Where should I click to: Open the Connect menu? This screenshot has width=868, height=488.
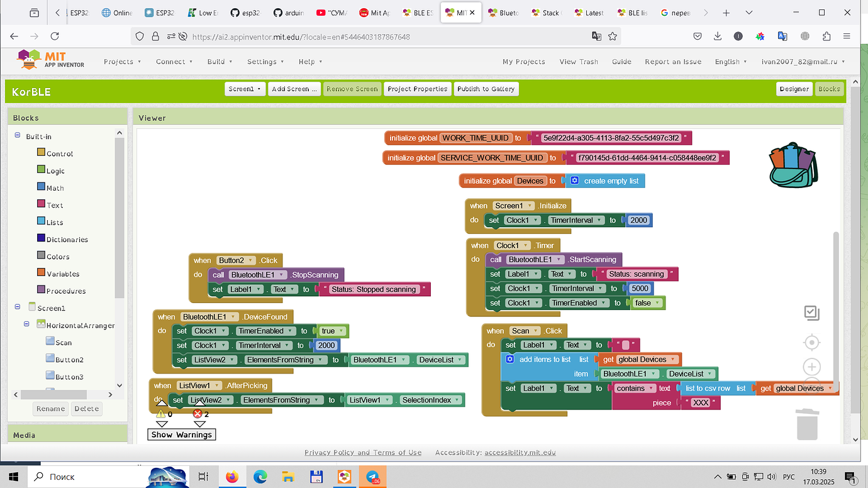click(174, 62)
